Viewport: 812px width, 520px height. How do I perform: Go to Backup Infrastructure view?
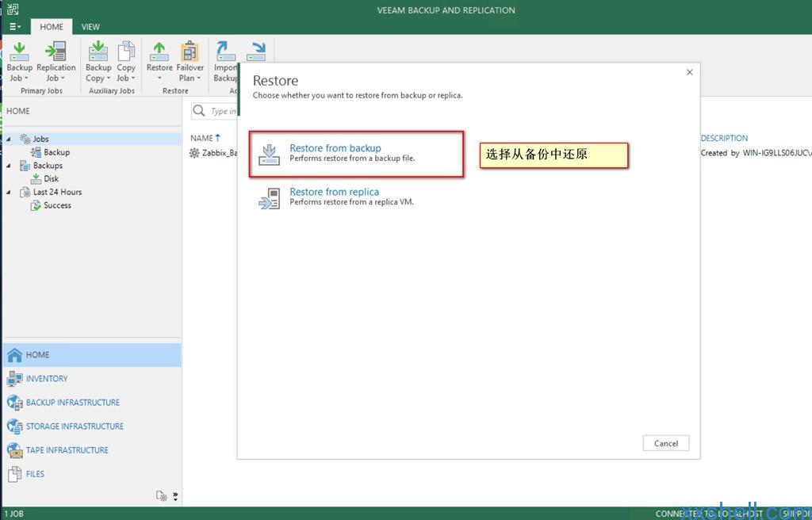72,403
